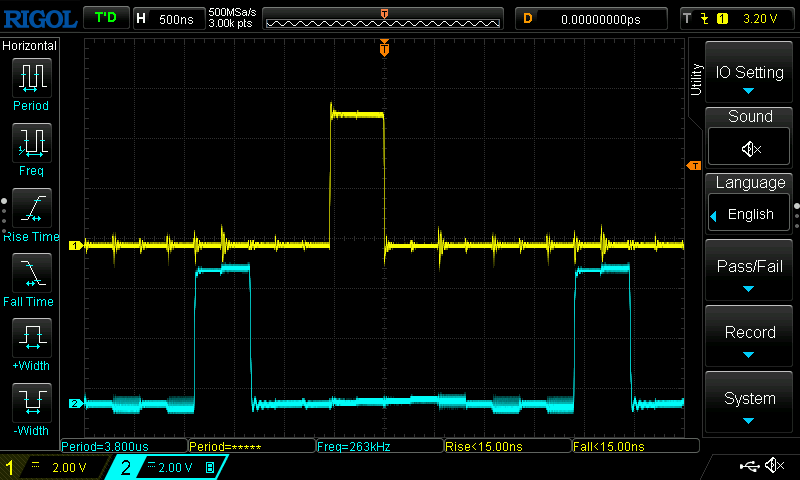Select the Period measurement icon
Screen dimensions: 800x480
(31, 78)
